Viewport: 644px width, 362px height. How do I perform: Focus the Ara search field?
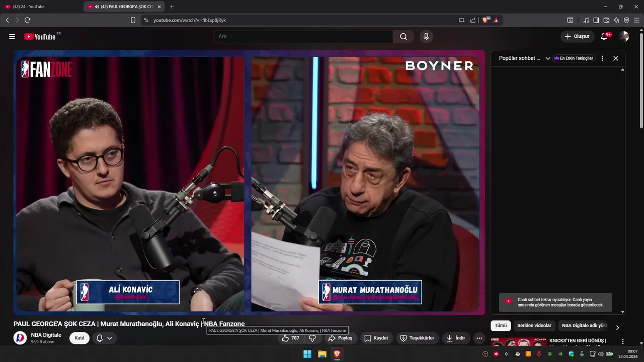click(303, 36)
